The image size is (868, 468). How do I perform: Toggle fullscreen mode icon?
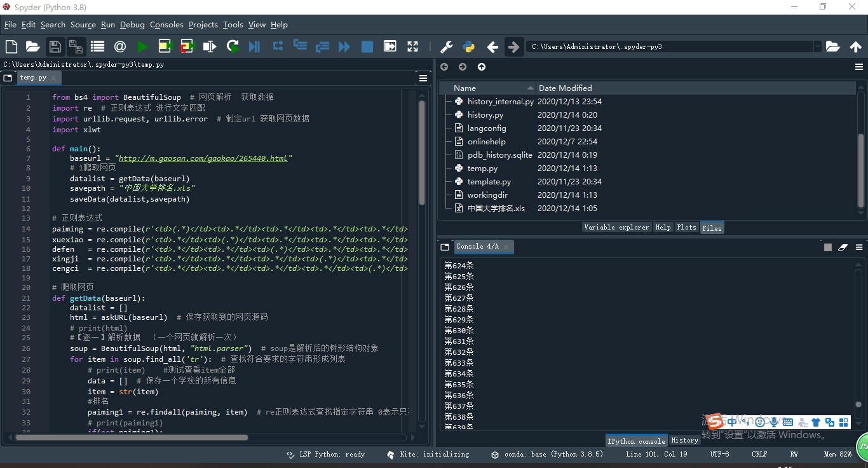[x=413, y=46]
